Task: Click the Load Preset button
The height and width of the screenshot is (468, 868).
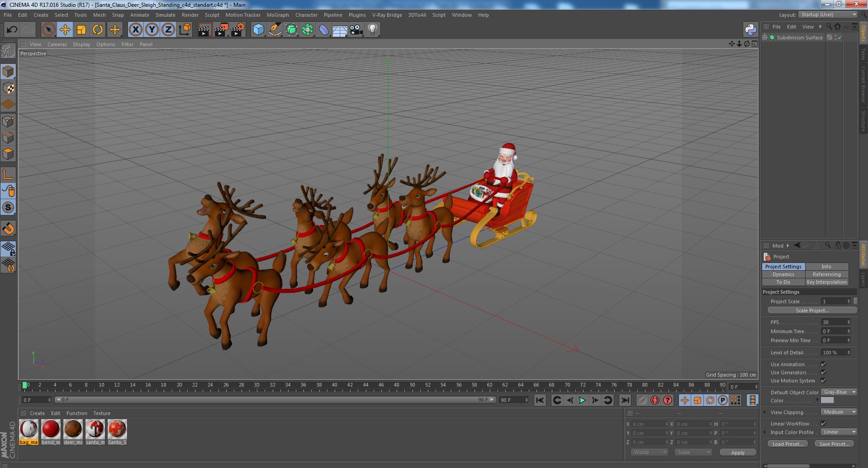Action: 788,444
